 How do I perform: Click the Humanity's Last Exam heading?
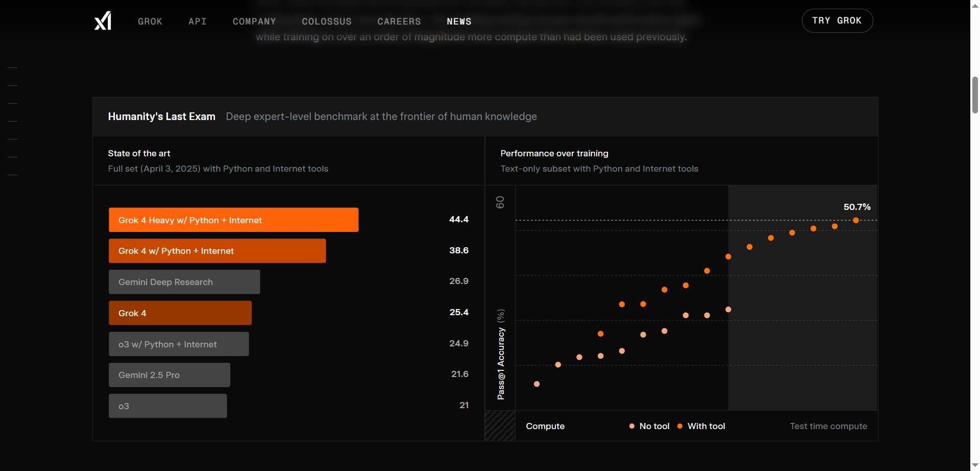162,116
